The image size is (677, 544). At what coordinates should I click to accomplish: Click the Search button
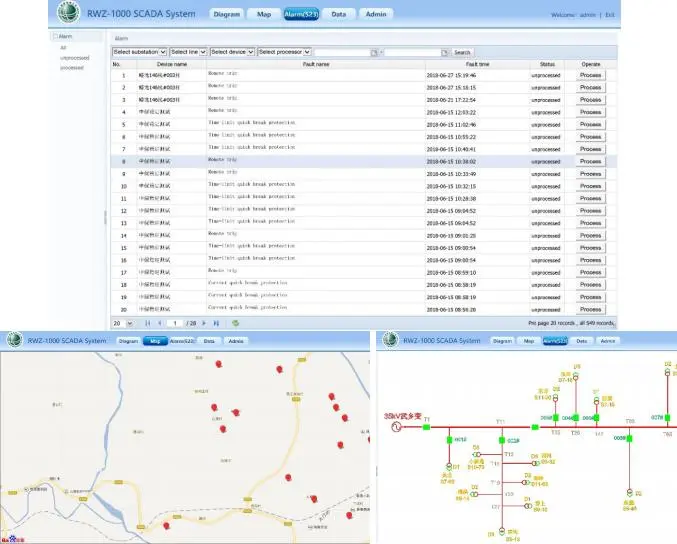tap(462, 52)
